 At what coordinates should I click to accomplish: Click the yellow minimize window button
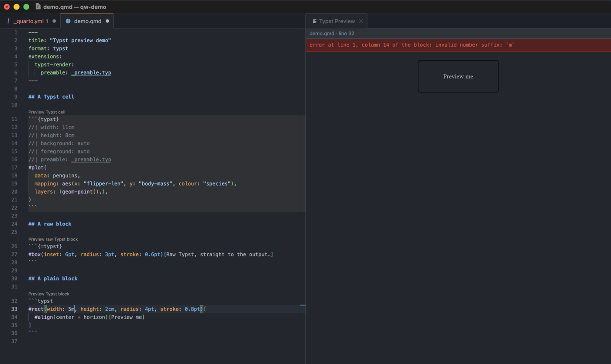pos(17,7)
